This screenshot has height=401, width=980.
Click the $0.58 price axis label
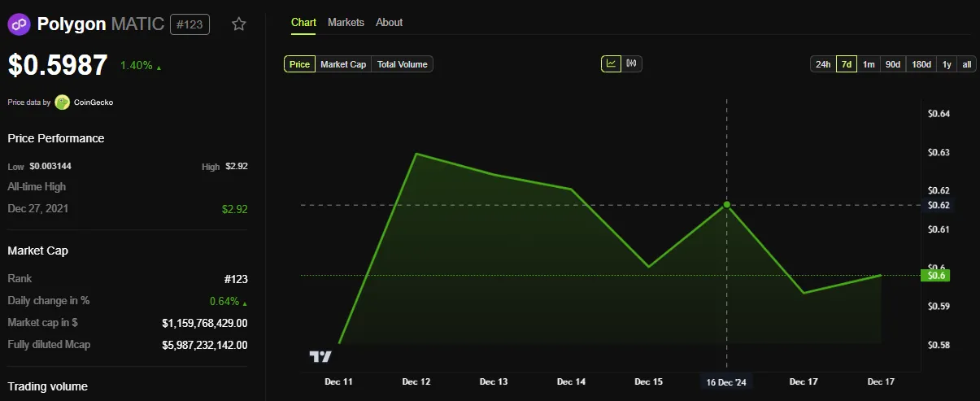tap(939, 346)
